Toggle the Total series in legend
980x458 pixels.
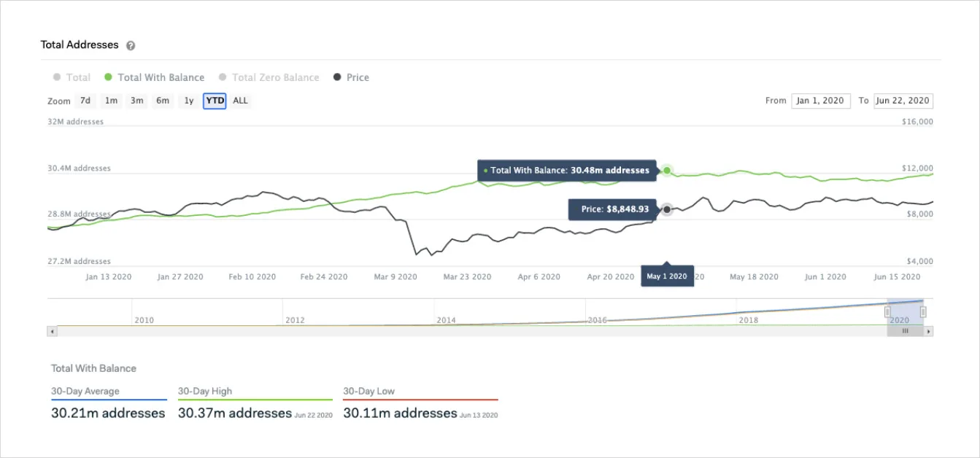pyautogui.click(x=72, y=77)
